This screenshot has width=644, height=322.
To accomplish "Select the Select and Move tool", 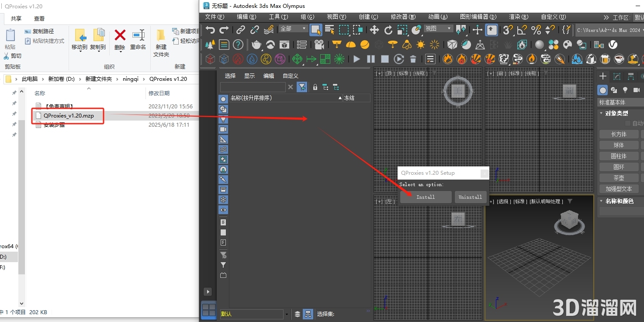I will [374, 30].
